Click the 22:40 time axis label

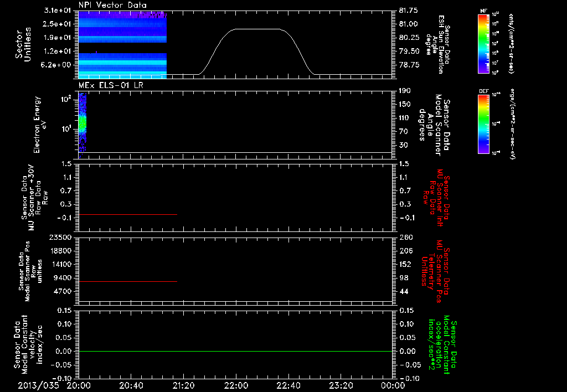pyautogui.click(x=288, y=386)
